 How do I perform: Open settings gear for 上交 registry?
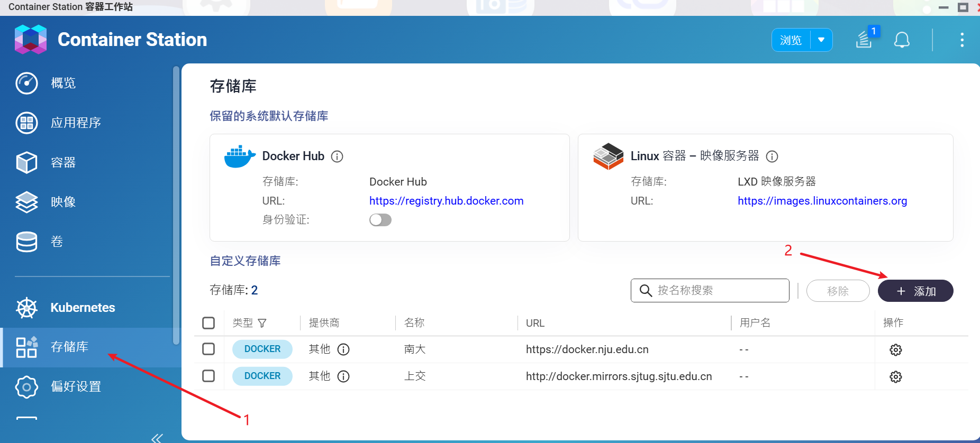pyautogui.click(x=895, y=377)
